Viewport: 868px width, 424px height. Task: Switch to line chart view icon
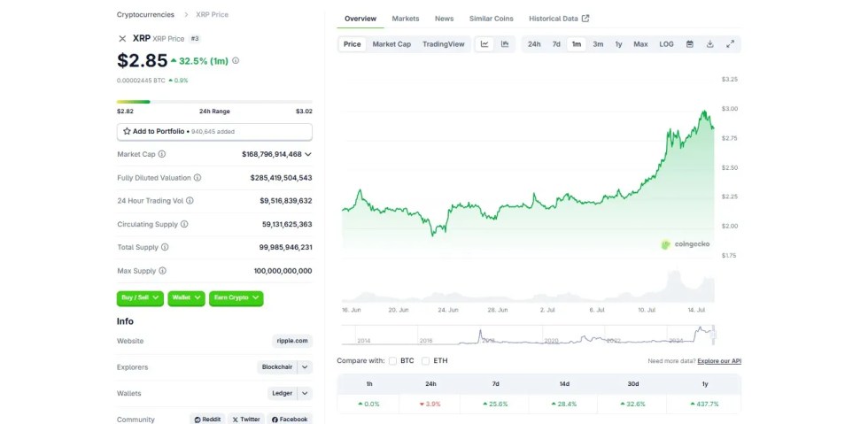click(x=484, y=44)
